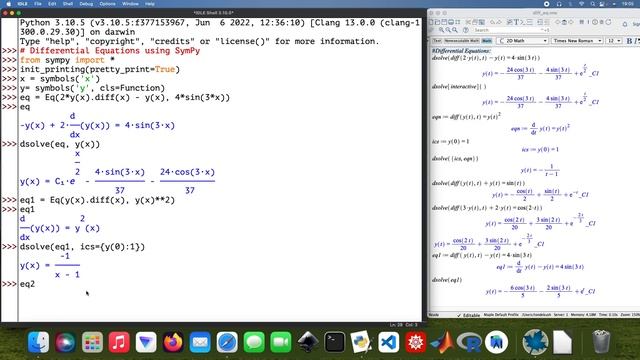Click after 'eq2' at the IDLE prompt
Viewport: 640px width, 360px height.
(36, 284)
